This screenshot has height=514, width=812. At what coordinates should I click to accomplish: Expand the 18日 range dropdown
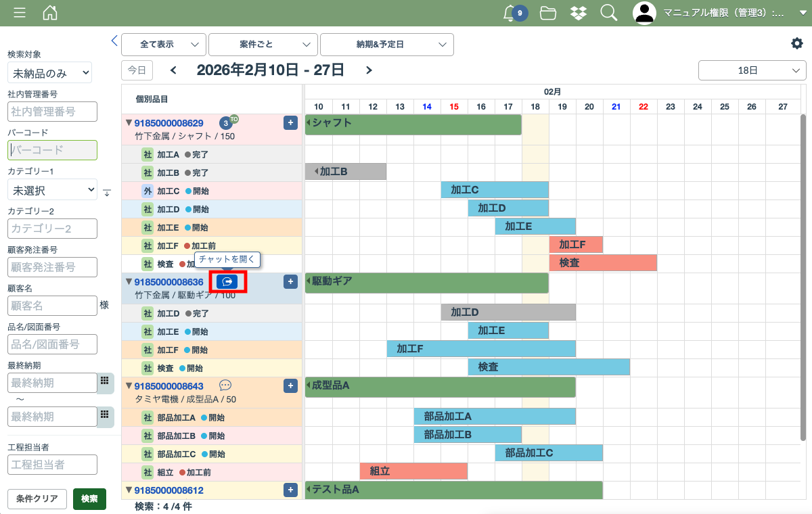(752, 70)
